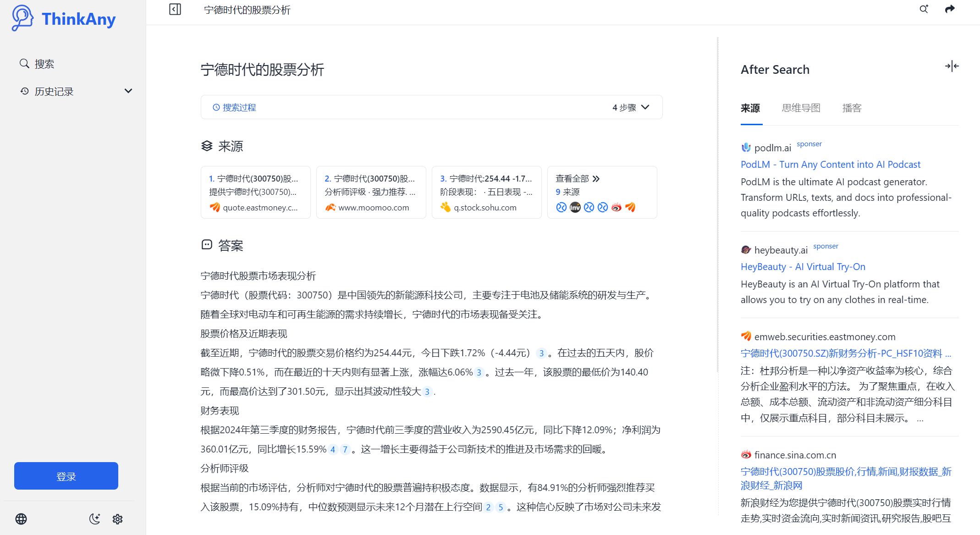Expand the 历史记录 dropdown
Image resolution: width=980 pixels, height=535 pixels.
128,91
